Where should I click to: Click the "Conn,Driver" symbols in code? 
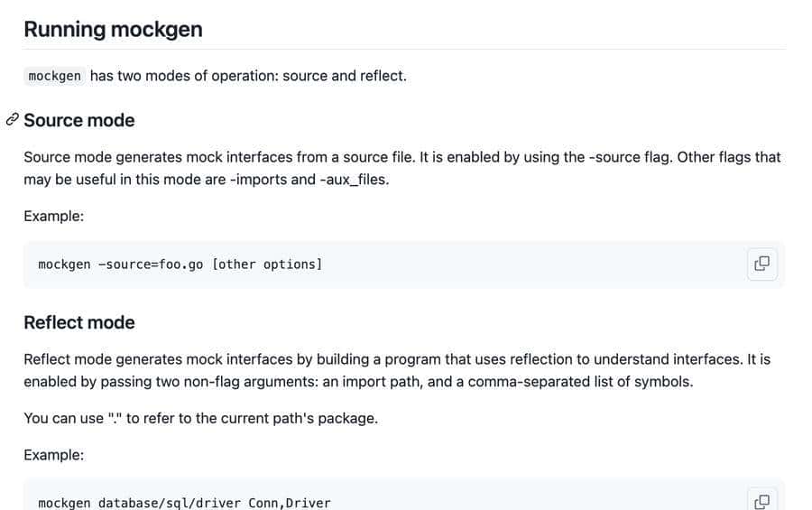click(290, 503)
